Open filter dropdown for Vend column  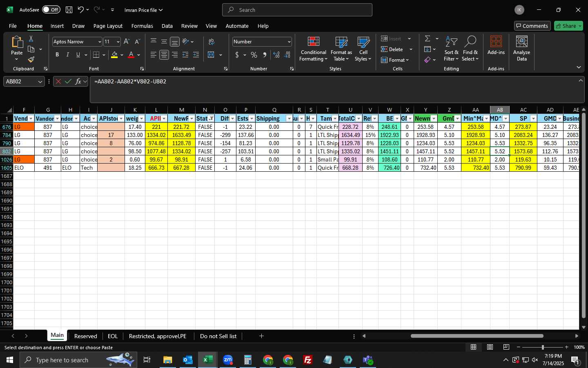click(31, 119)
